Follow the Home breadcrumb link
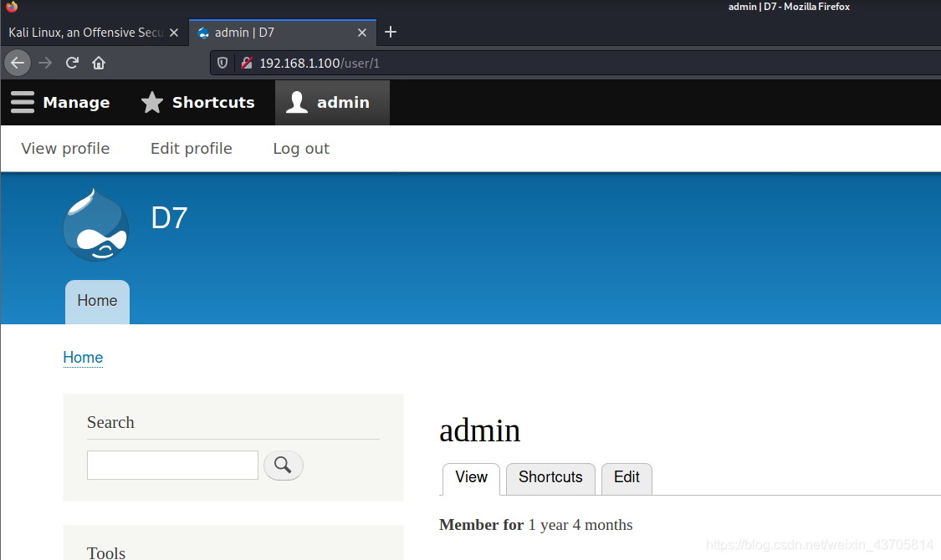Viewport: 941px width, 560px height. [83, 358]
